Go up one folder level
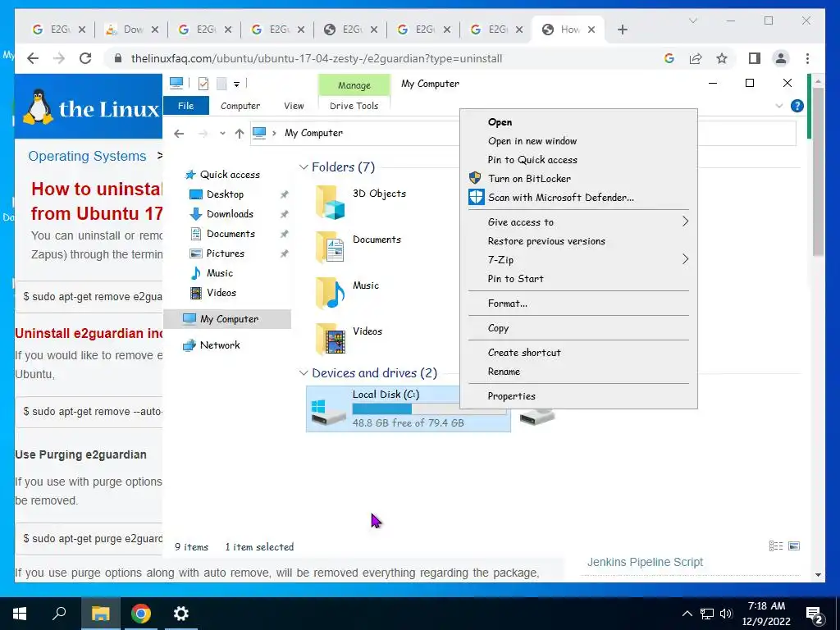Viewport: 840px width, 630px height. click(x=240, y=134)
